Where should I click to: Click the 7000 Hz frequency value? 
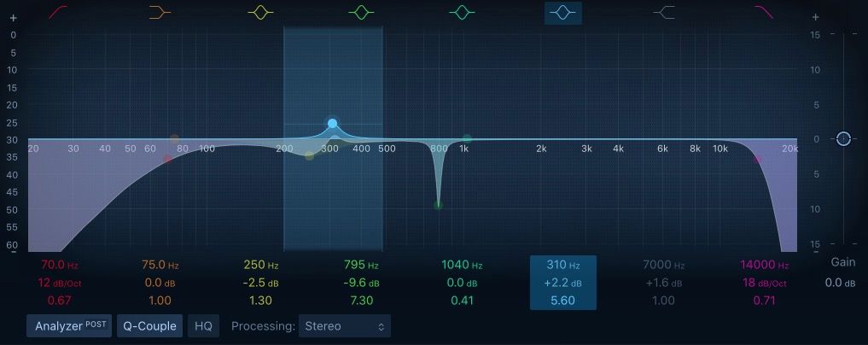point(664,266)
